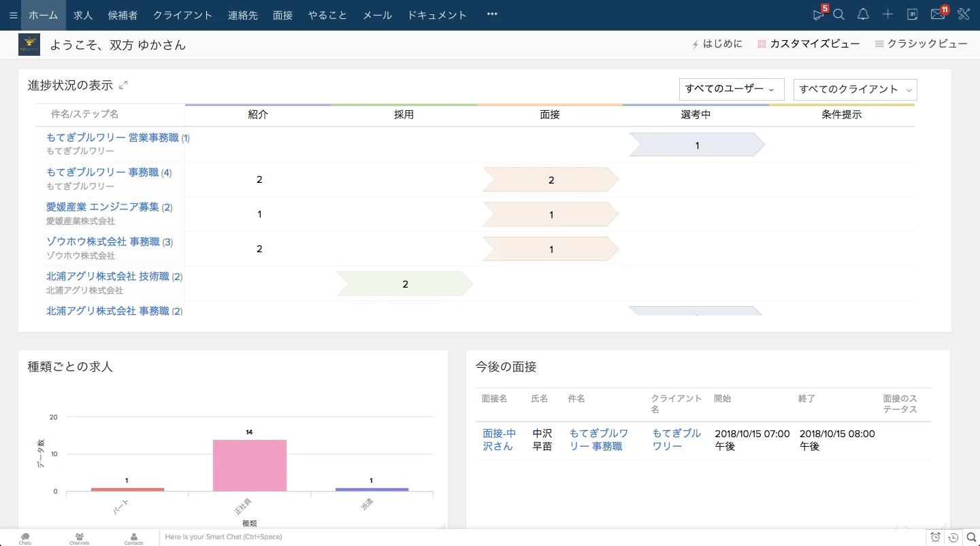
Task: Open the 面接 tab in navigation bar
Action: pos(282,15)
